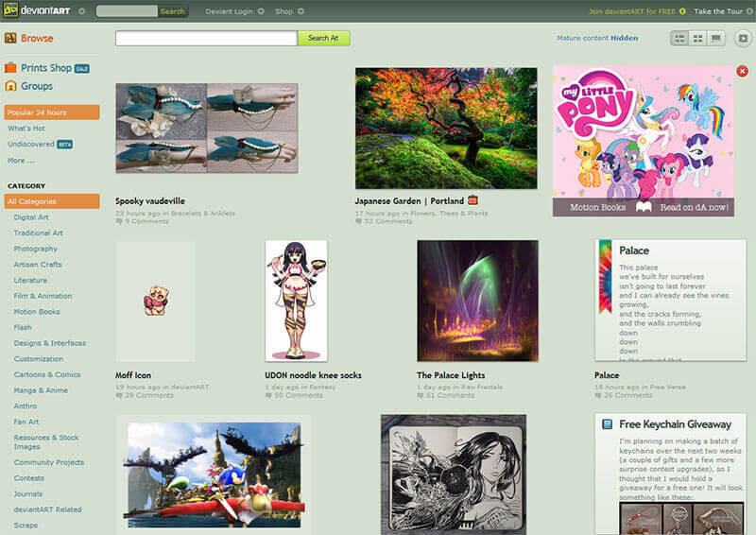756x535 pixels.
Task: Click the Prints Shop bag icon
Action: click(10, 67)
